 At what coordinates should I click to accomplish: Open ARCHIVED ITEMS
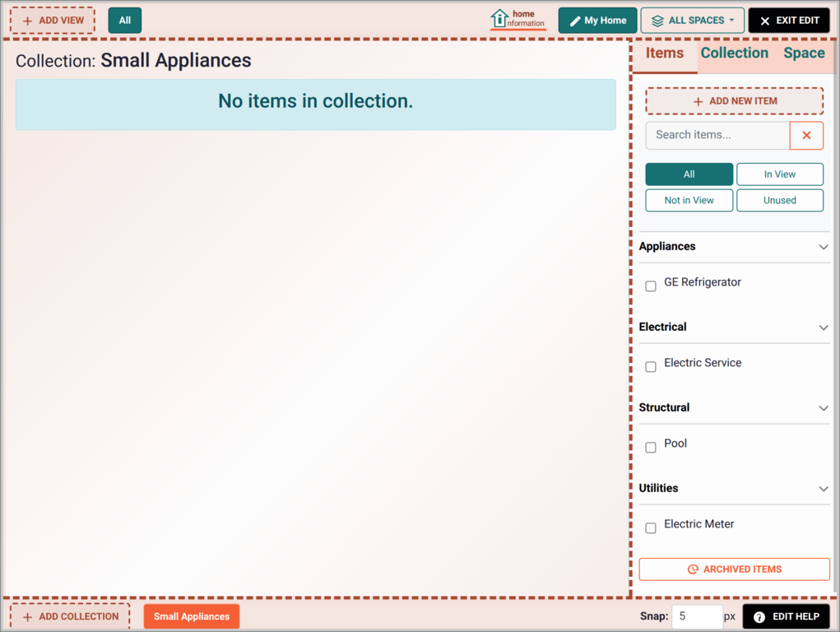click(x=735, y=569)
